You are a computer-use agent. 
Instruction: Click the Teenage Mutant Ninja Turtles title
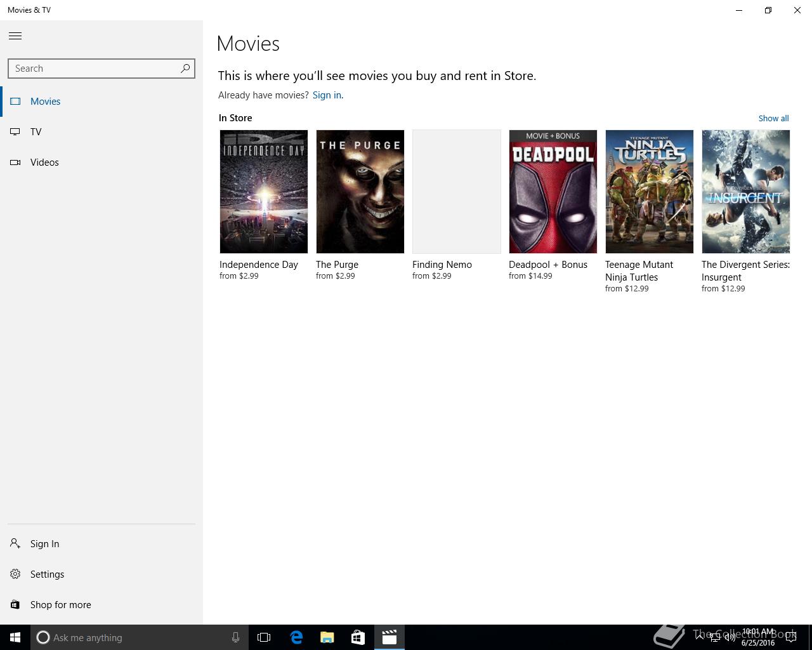tap(639, 271)
